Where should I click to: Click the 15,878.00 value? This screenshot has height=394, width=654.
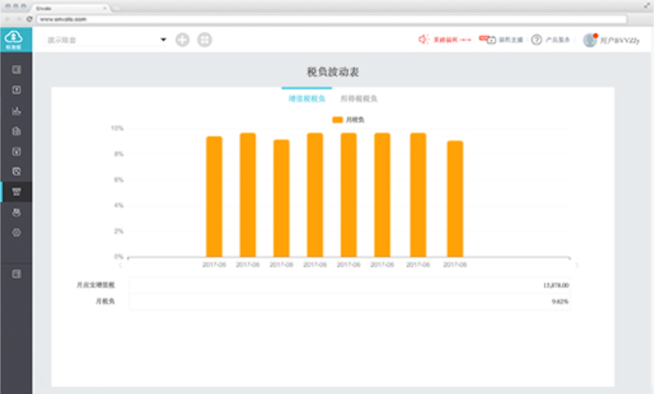click(556, 285)
